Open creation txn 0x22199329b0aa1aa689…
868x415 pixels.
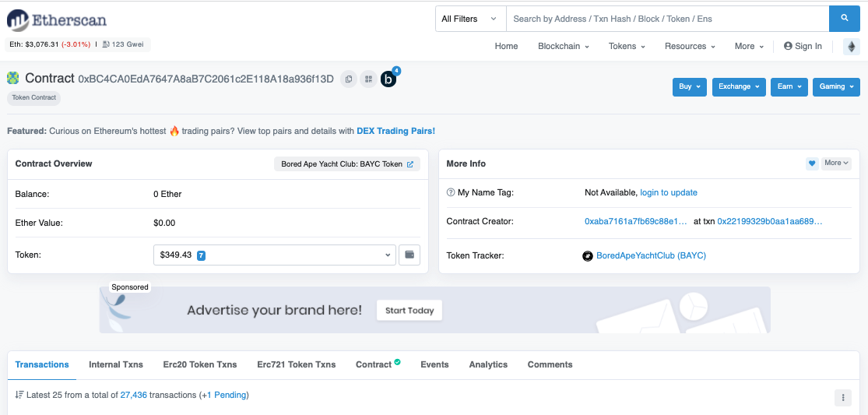(770, 221)
